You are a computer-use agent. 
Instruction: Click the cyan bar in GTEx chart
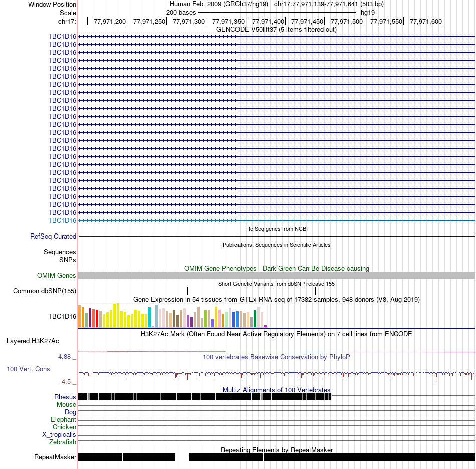[x=149, y=317]
